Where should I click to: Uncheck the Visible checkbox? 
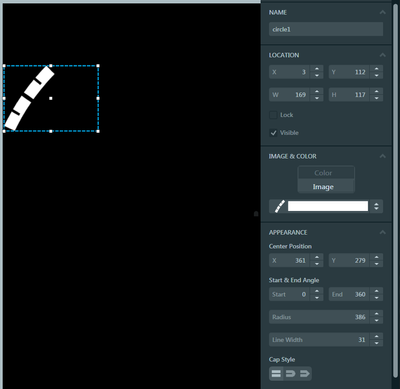(x=273, y=133)
